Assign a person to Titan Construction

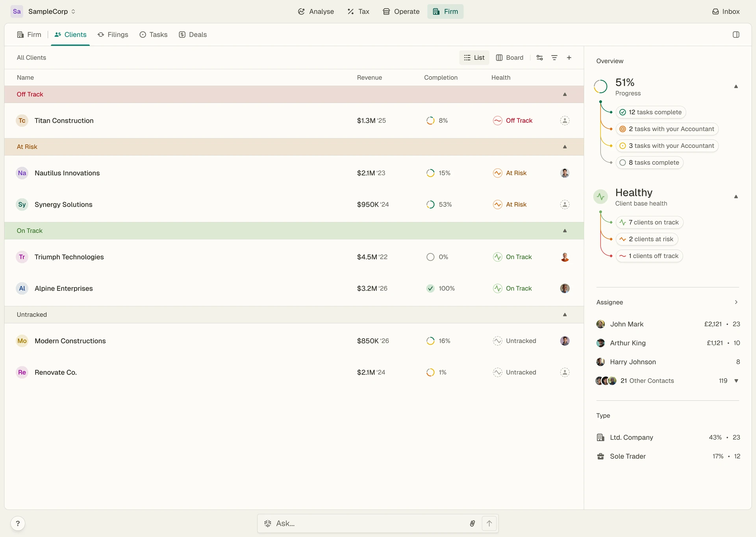point(565,120)
